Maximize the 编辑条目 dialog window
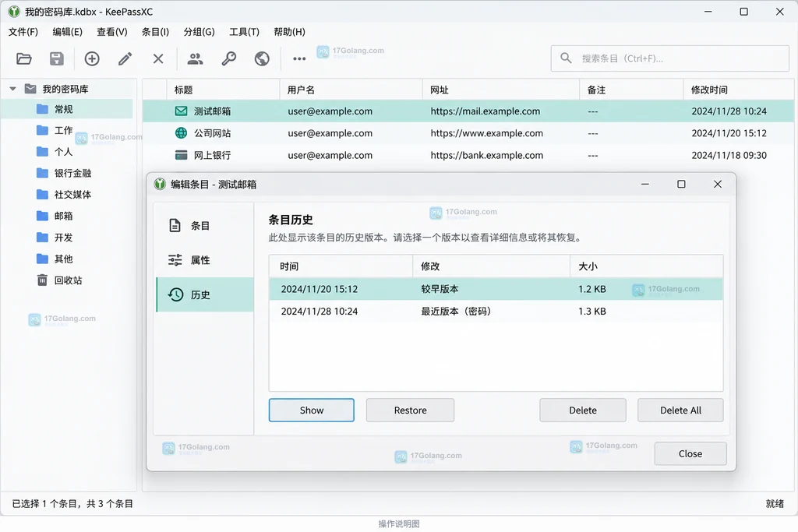The width and height of the screenshot is (798, 532). pyautogui.click(x=681, y=184)
